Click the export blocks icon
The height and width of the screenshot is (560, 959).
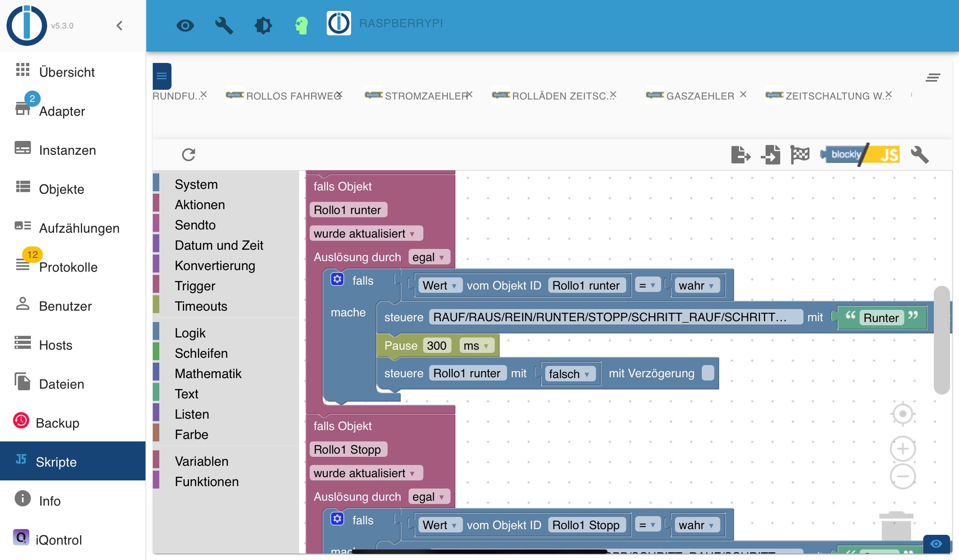740,155
